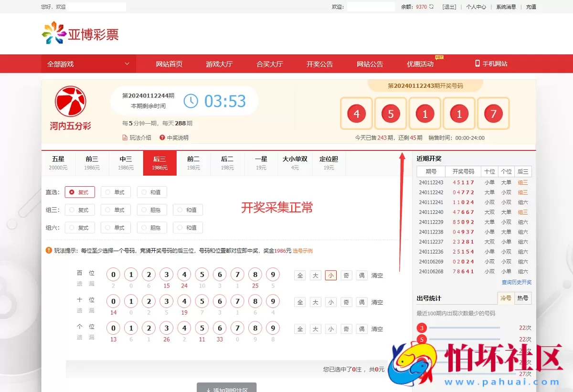Viewport: 573px width, 392px height.
Task: Click the HOT badge on 优惠活动
Action: point(438,57)
